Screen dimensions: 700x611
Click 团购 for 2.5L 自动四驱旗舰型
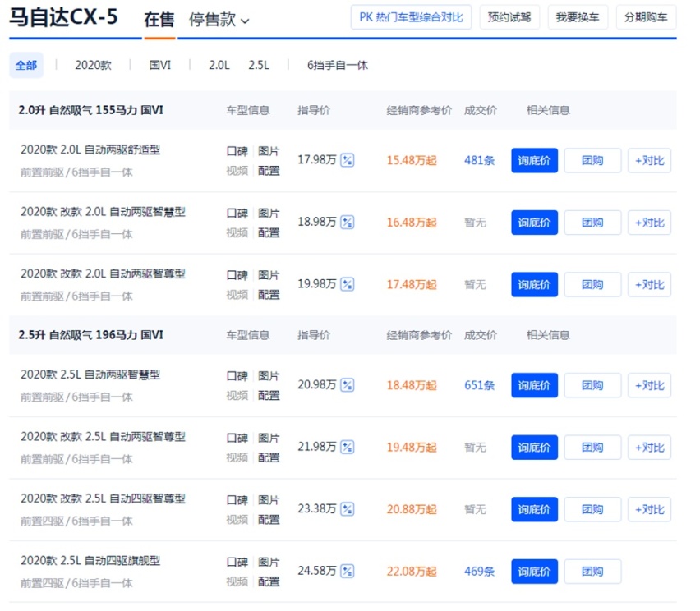point(592,572)
